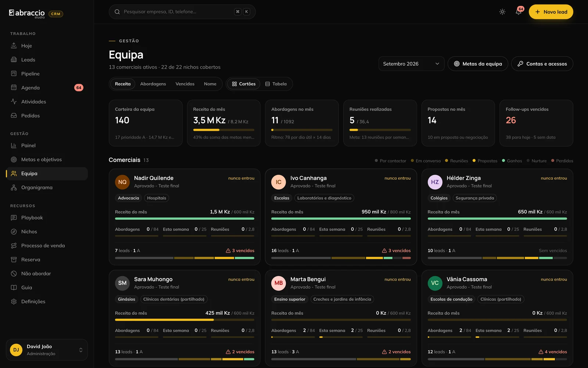Image resolution: width=588 pixels, height=368 pixels.
Task: Open the Guia book icon
Action: coord(14,287)
